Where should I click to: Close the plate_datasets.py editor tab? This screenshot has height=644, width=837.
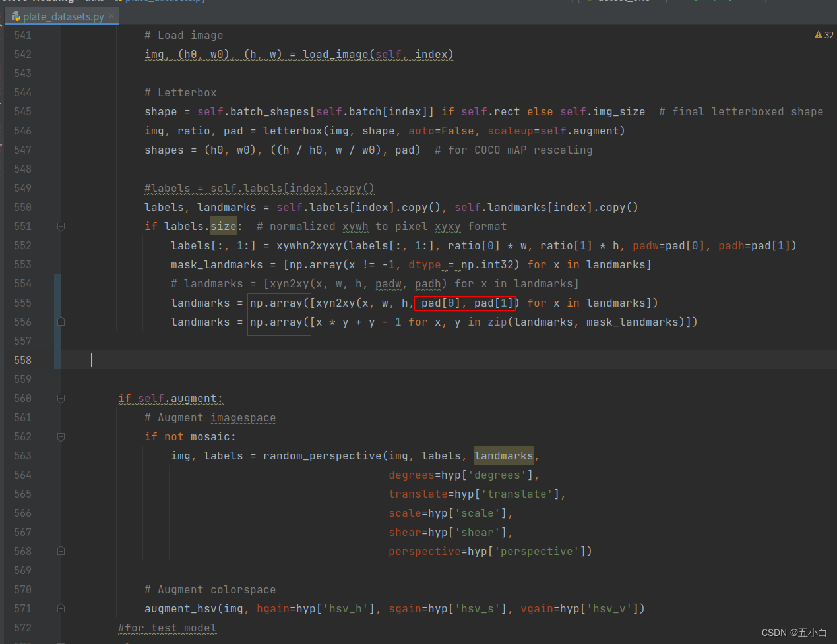click(111, 16)
